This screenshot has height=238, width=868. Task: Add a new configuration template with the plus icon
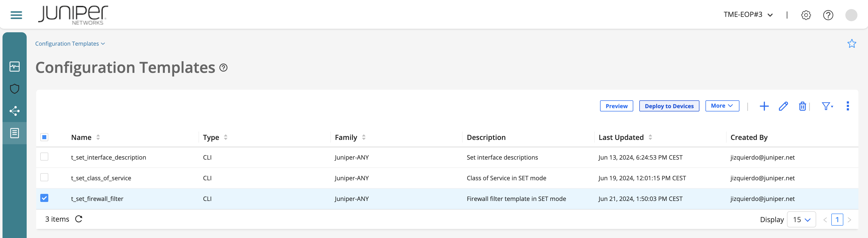(764, 106)
